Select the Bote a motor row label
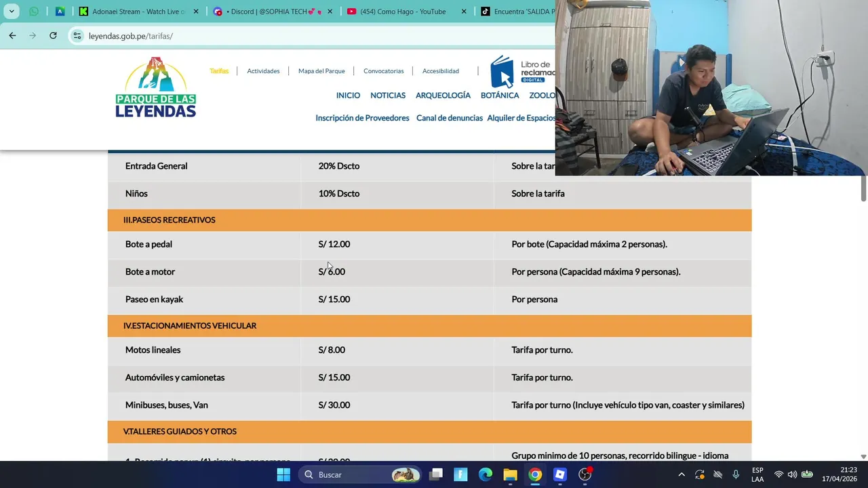The height and width of the screenshot is (488, 868). coord(150,272)
